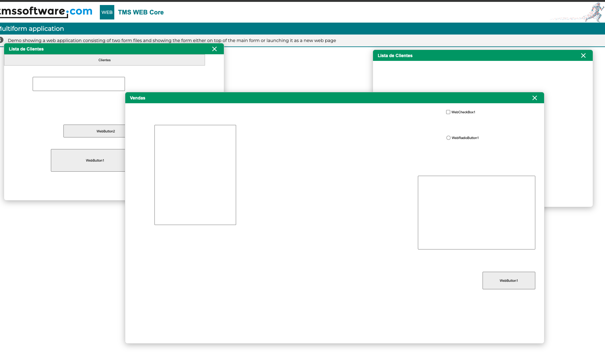Enable the WebCheckBox1 checkbox
Image resolution: width=605 pixels, height=364 pixels.
(x=448, y=112)
